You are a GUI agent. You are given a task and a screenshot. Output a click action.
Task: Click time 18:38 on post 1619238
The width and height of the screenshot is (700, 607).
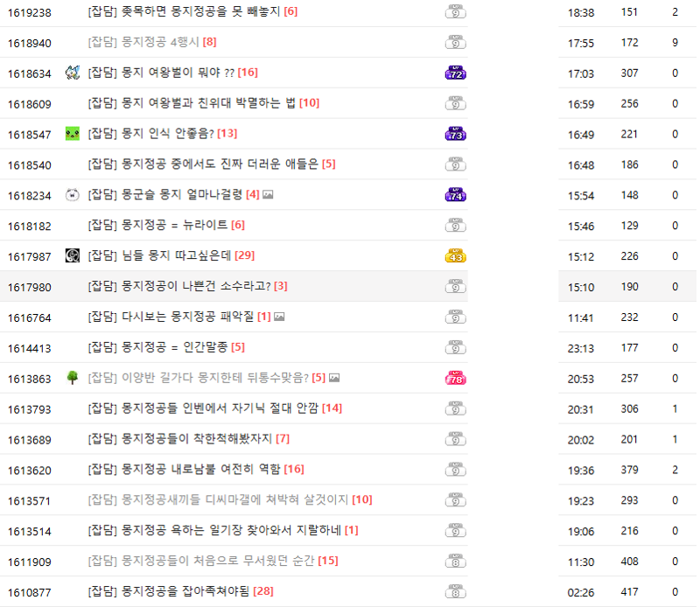(x=581, y=12)
